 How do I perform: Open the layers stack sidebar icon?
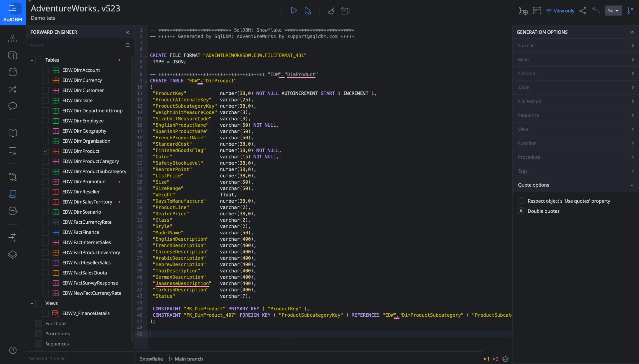(12, 255)
